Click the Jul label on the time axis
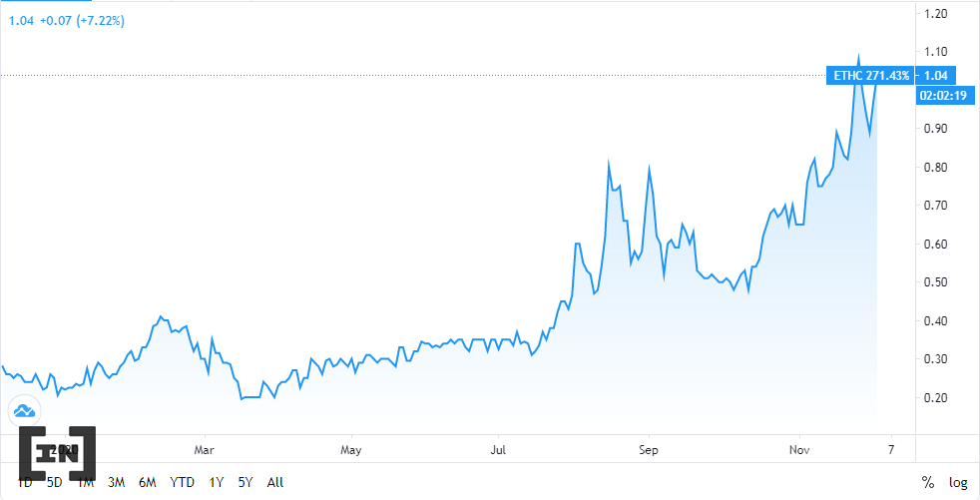The width and height of the screenshot is (980, 500). 498,450
